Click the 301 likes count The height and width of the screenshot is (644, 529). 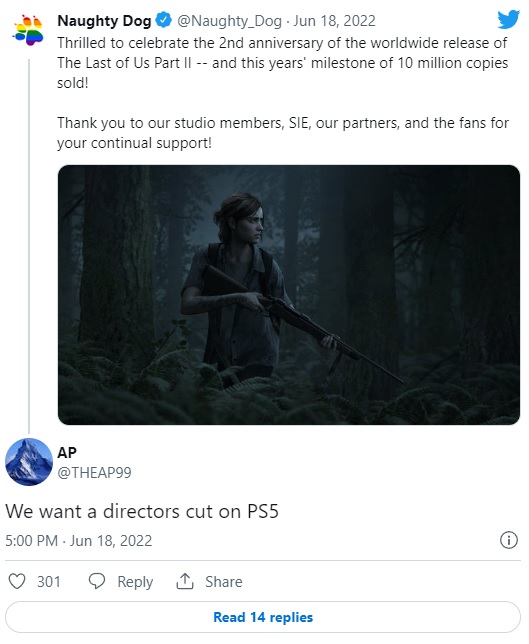click(x=49, y=582)
